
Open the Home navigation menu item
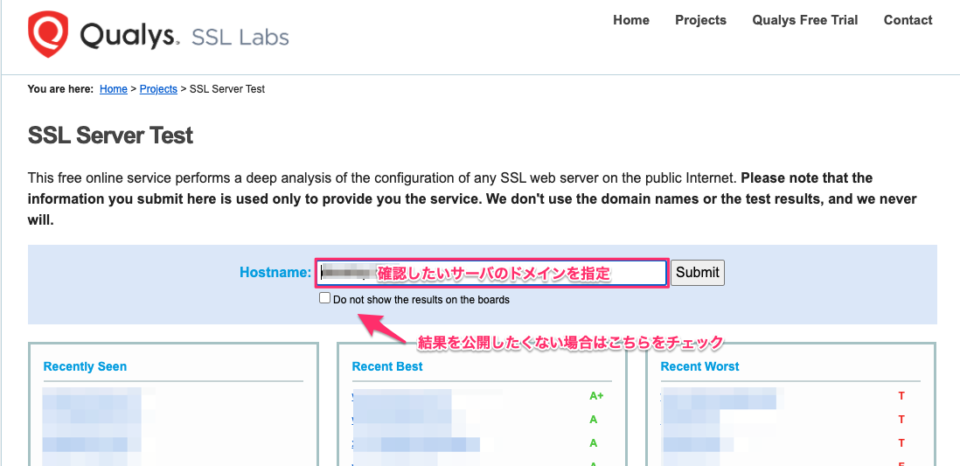(631, 20)
